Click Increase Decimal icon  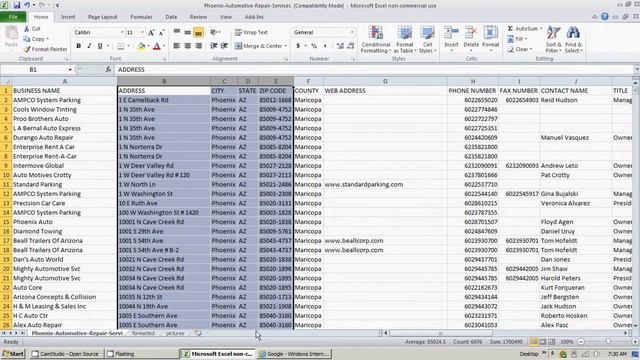[340, 46]
